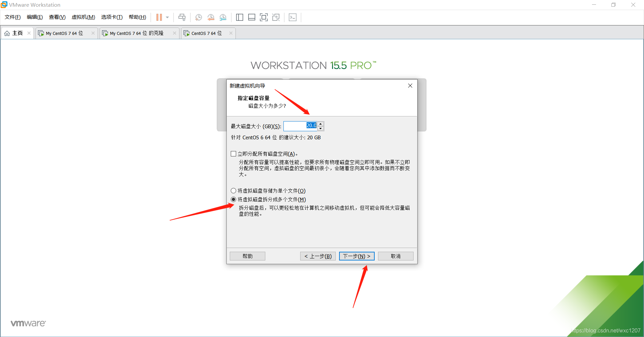This screenshot has width=644, height=337.
Task: Open the 查看(V) menu
Action: pyautogui.click(x=57, y=17)
